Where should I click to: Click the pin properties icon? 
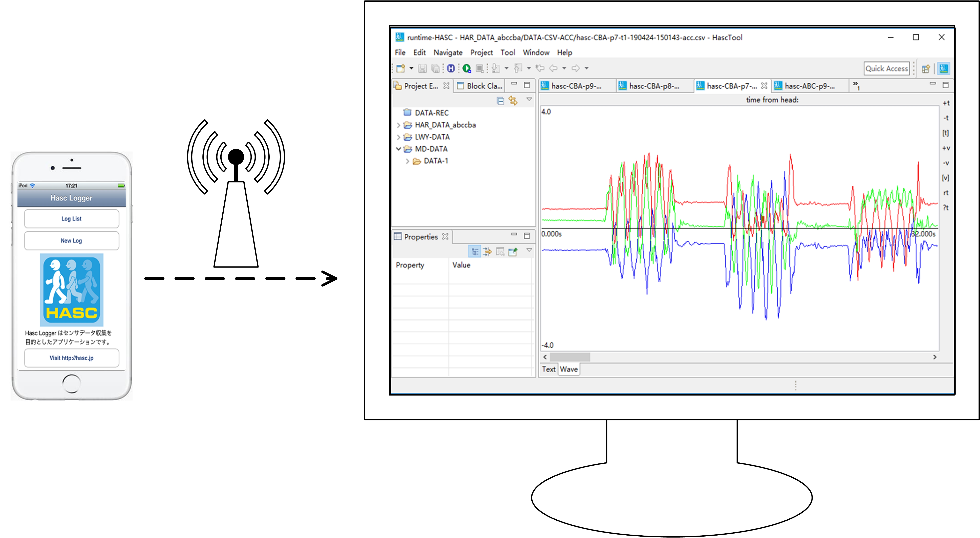pos(513,252)
